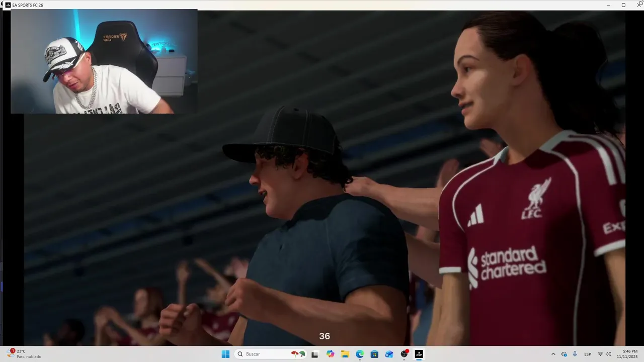Close the EA SPORTS FC 26 window

click(x=639, y=5)
